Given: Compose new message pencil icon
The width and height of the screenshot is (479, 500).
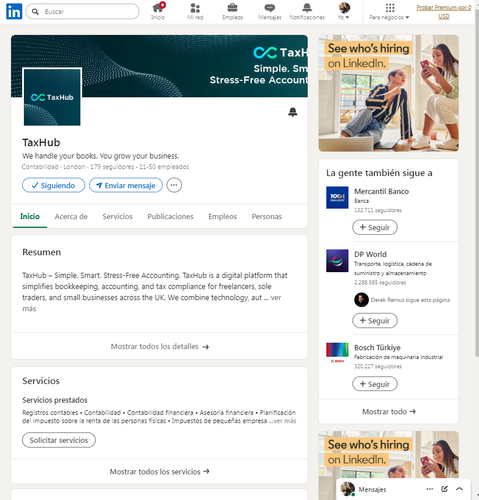Looking at the screenshot, I should [444, 489].
